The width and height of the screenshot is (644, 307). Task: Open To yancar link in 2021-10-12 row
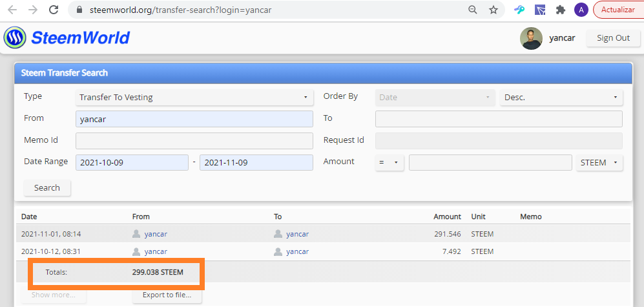click(297, 251)
